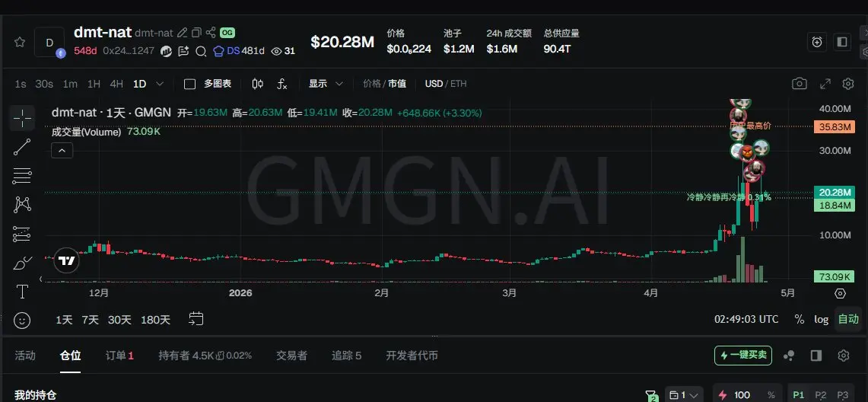This screenshot has width=868, height=402.
Task: Expand the chart to fullscreen
Action: click(825, 84)
